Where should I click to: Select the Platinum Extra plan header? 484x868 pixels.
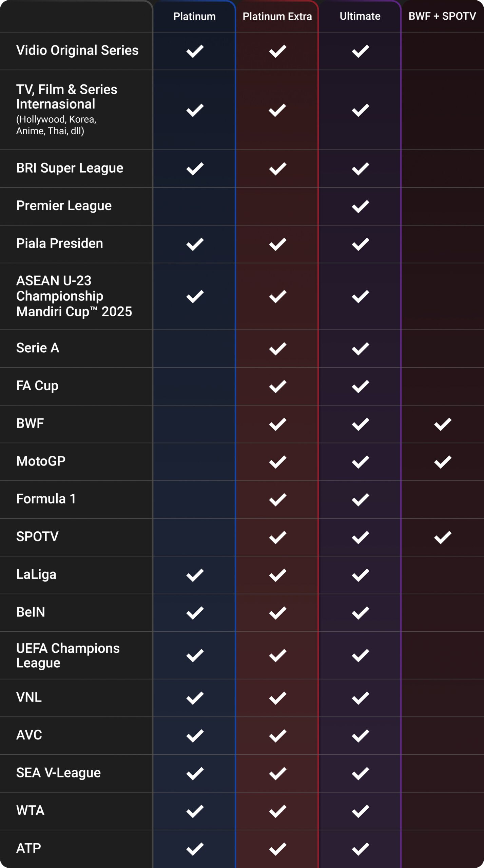277,16
